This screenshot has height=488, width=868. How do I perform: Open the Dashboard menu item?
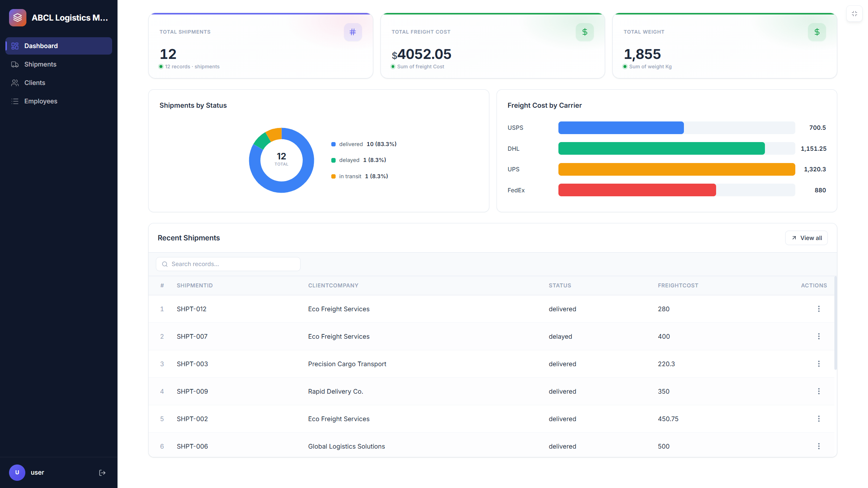pos(59,46)
